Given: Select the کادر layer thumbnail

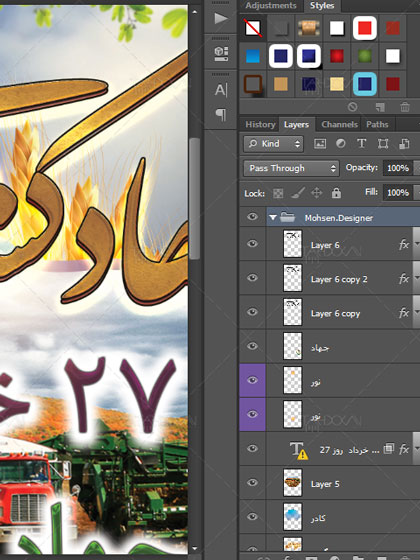Looking at the screenshot, I should [292, 517].
